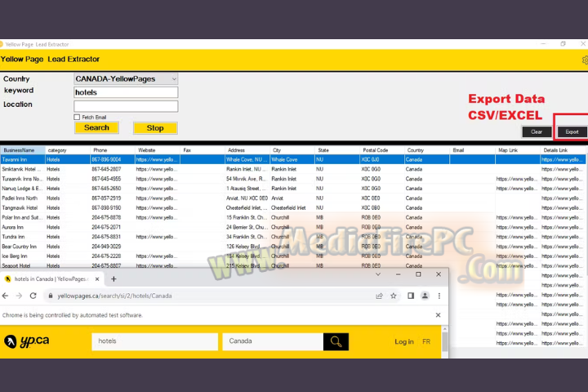The width and height of the screenshot is (588, 392).
Task: Click the Log in link
Action: click(x=404, y=341)
